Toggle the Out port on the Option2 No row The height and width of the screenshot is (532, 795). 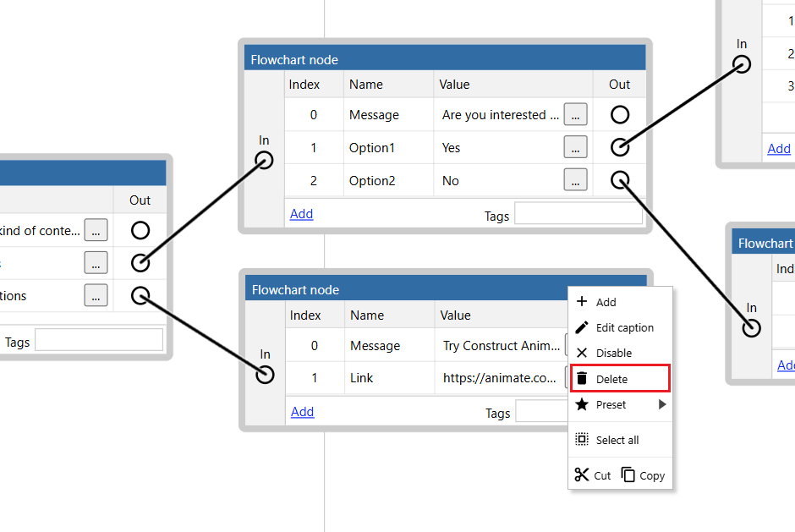click(620, 180)
